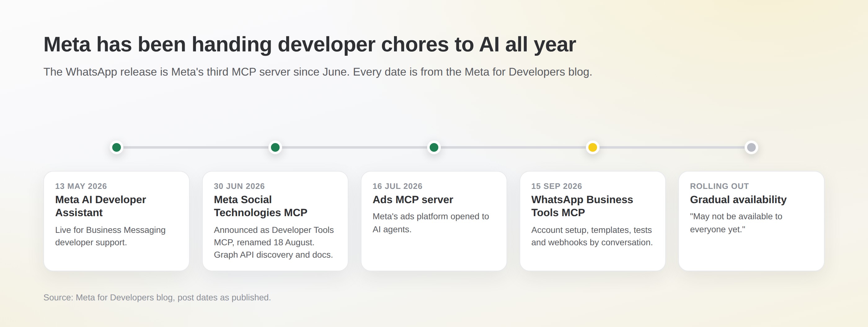
Task: Click the '16 JUL 2026' date label
Action: coord(397,186)
